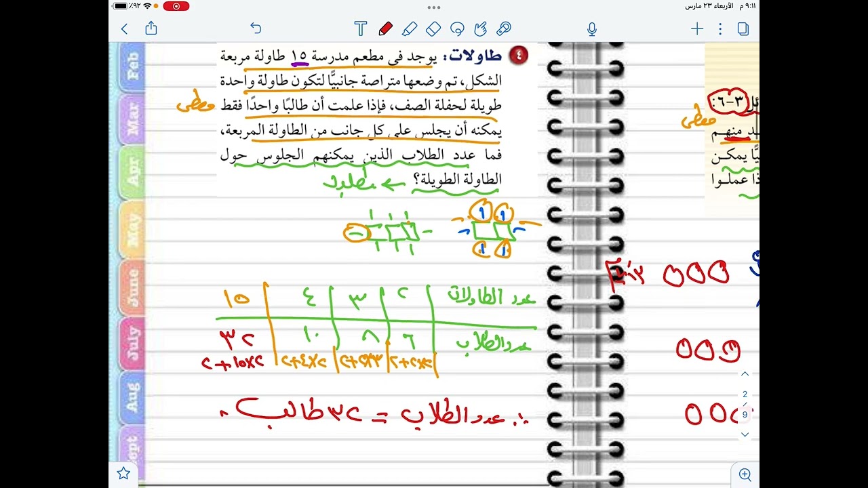This screenshot has height=488, width=868.
Task: Open the zoom magnifier button
Action: [x=745, y=474]
